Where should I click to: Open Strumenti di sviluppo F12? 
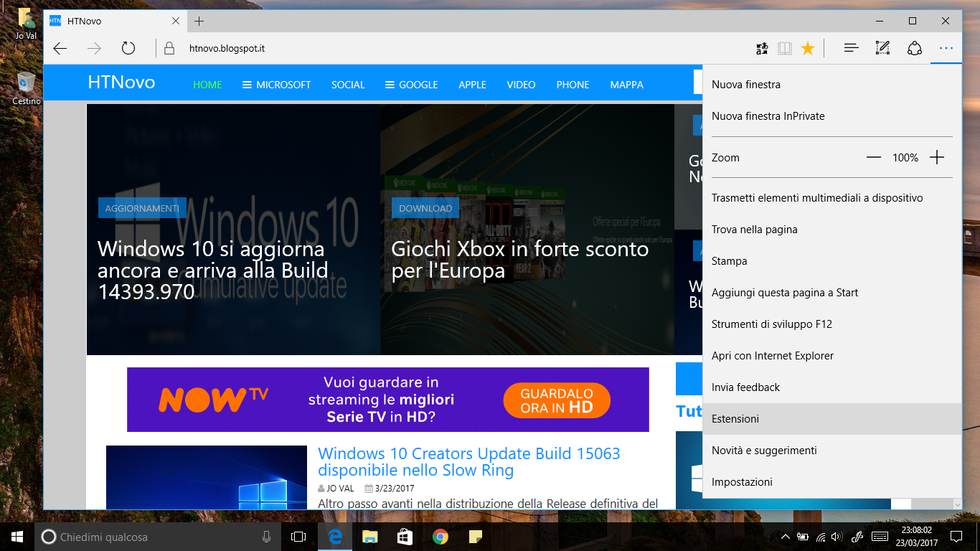pos(832,324)
